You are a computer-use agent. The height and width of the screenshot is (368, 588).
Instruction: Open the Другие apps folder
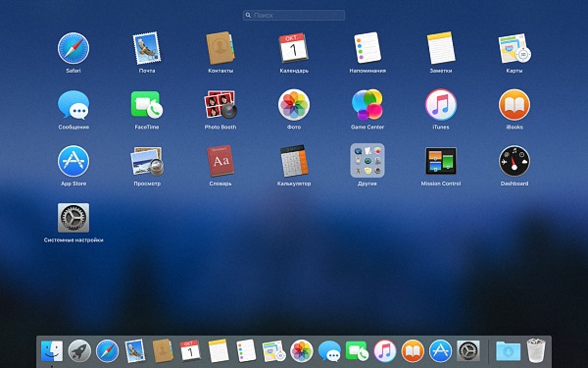[367, 160]
